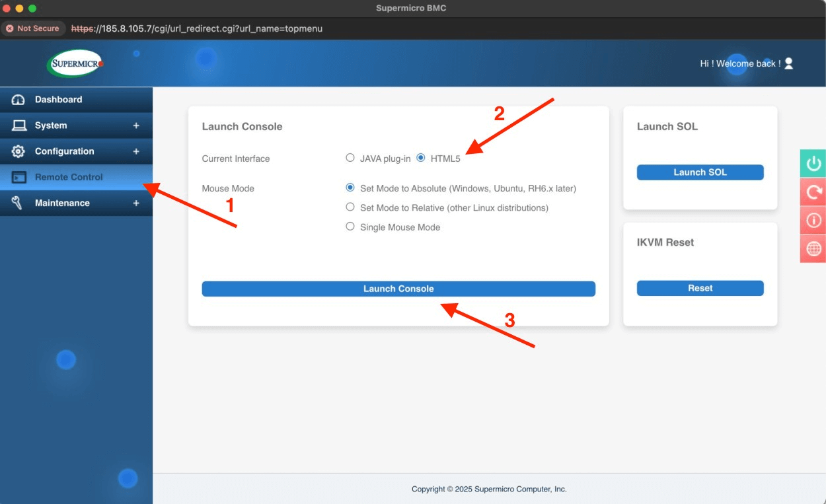
Task: Click the Supermicro logo
Action: coord(75,63)
